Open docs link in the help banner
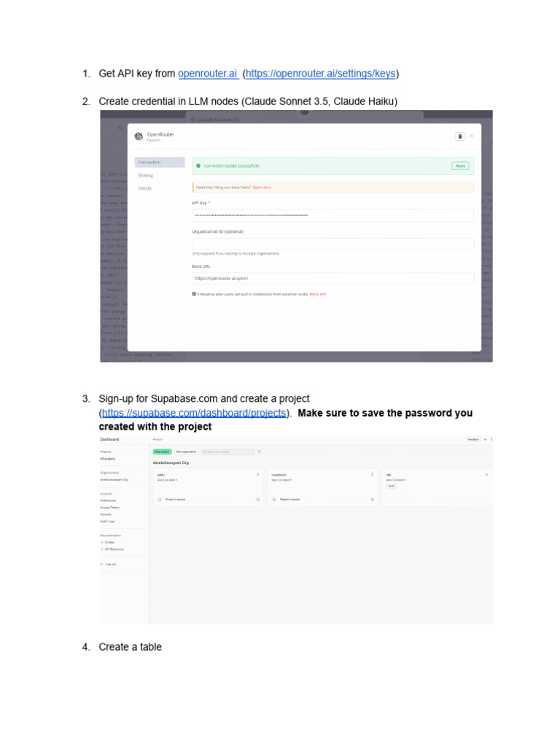Viewport: 560px width, 747px height. click(262, 187)
